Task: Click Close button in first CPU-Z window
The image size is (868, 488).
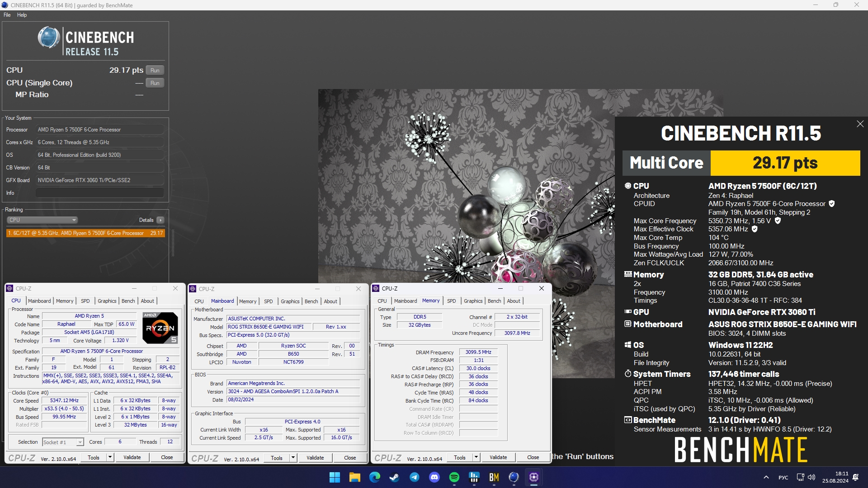Action: (167, 457)
